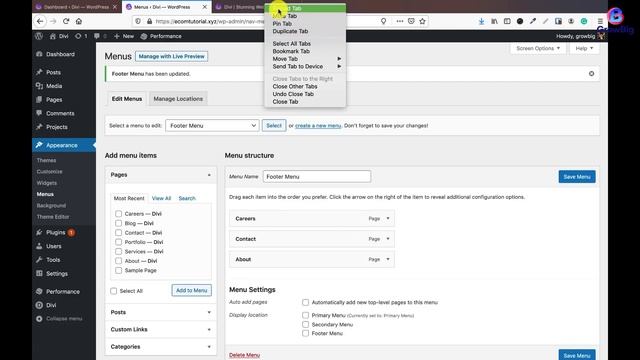Check the Portfolio — Divi page checkbox
Image resolution: width=640 pixels, height=360 pixels.
point(118,242)
